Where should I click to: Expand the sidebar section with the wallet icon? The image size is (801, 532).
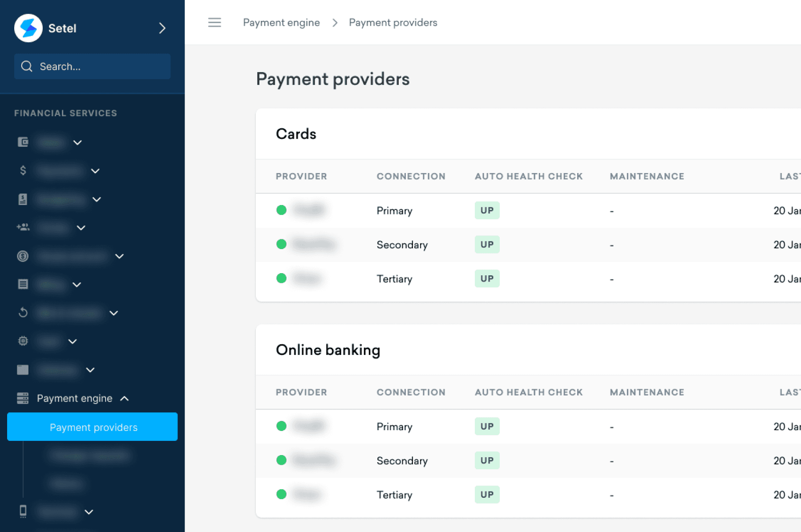click(77, 142)
